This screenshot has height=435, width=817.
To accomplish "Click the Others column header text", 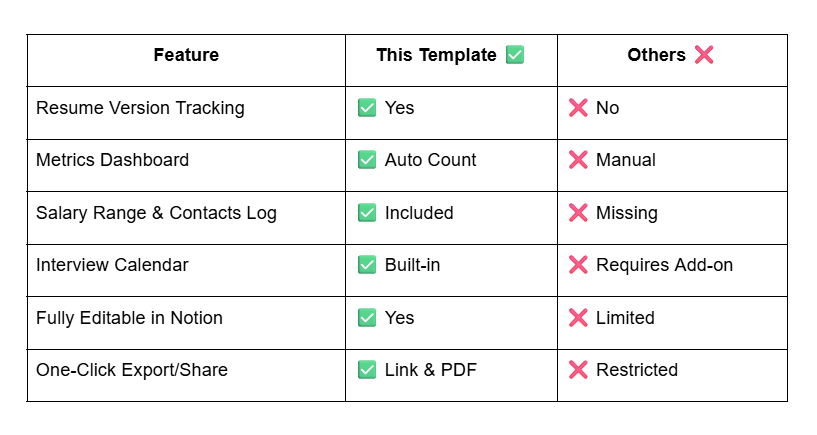I will tap(656, 56).
